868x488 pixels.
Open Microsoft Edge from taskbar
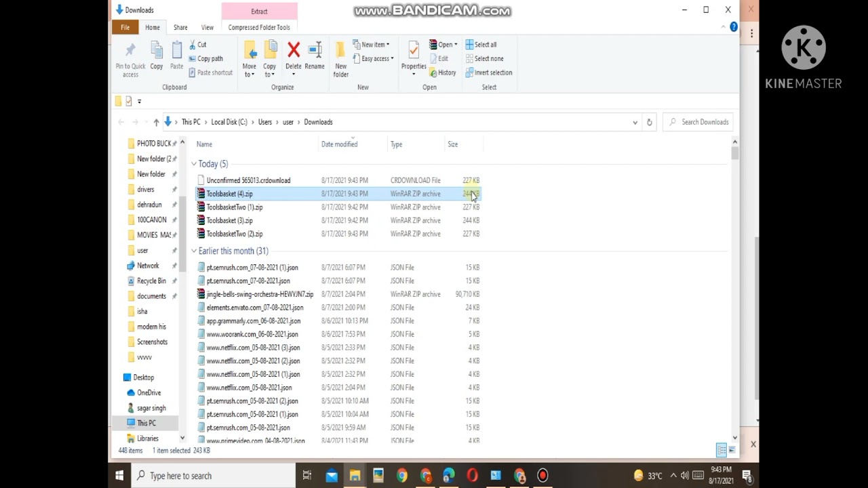[x=449, y=476]
